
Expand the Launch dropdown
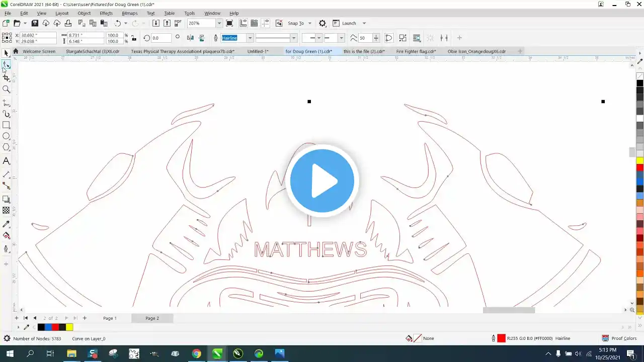[364, 23]
